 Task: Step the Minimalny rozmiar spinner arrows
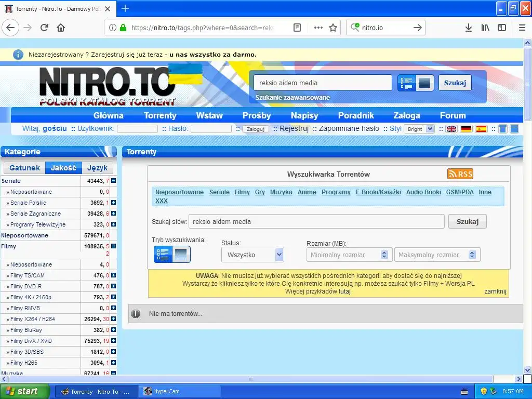(x=384, y=255)
